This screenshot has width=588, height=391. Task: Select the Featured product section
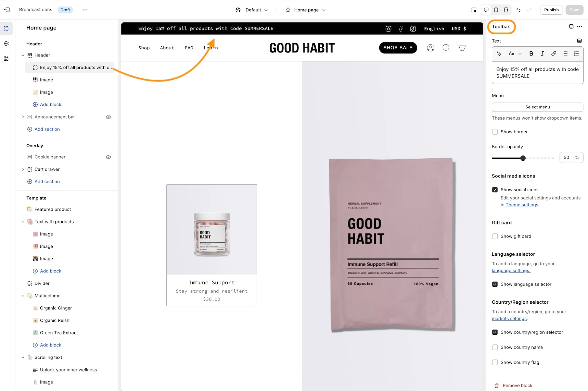53,209
